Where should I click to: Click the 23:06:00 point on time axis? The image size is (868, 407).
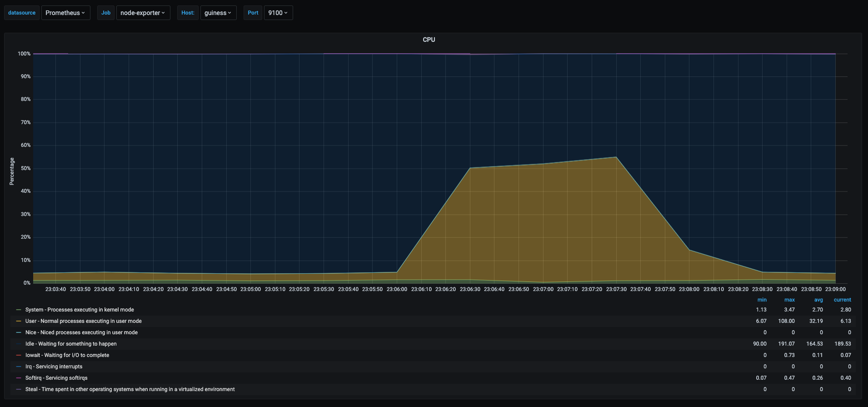397,289
